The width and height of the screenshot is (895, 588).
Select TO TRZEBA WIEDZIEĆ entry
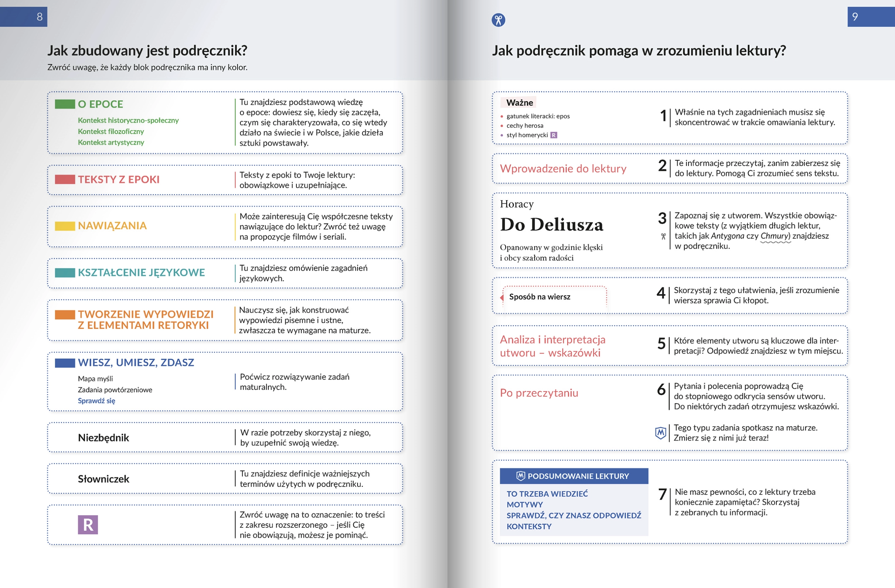[x=547, y=494]
